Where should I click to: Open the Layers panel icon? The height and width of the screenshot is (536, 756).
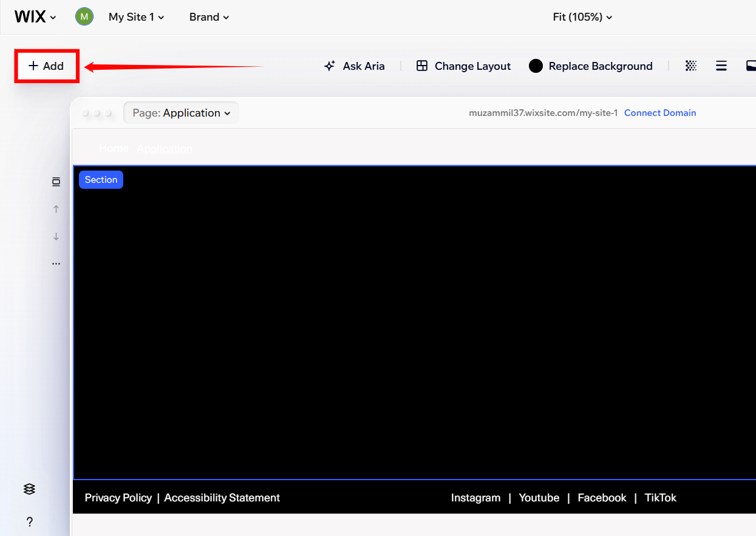(x=29, y=489)
